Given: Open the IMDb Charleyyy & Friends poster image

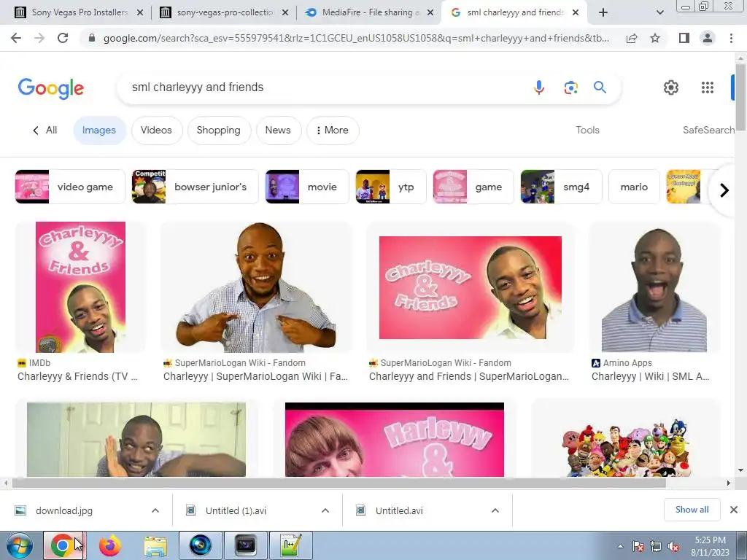Looking at the screenshot, I should [x=80, y=287].
